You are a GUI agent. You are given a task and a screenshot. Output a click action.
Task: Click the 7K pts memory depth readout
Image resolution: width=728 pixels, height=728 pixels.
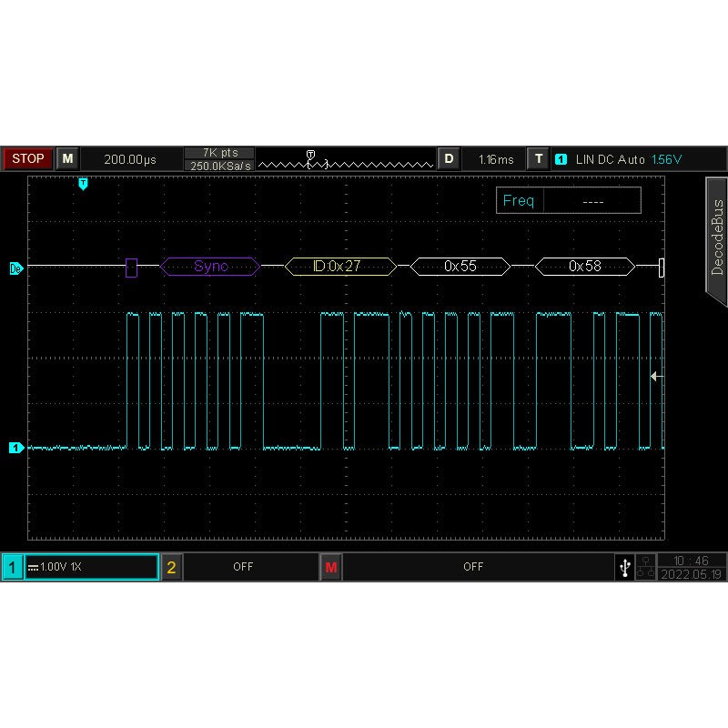(x=219, y=153)
